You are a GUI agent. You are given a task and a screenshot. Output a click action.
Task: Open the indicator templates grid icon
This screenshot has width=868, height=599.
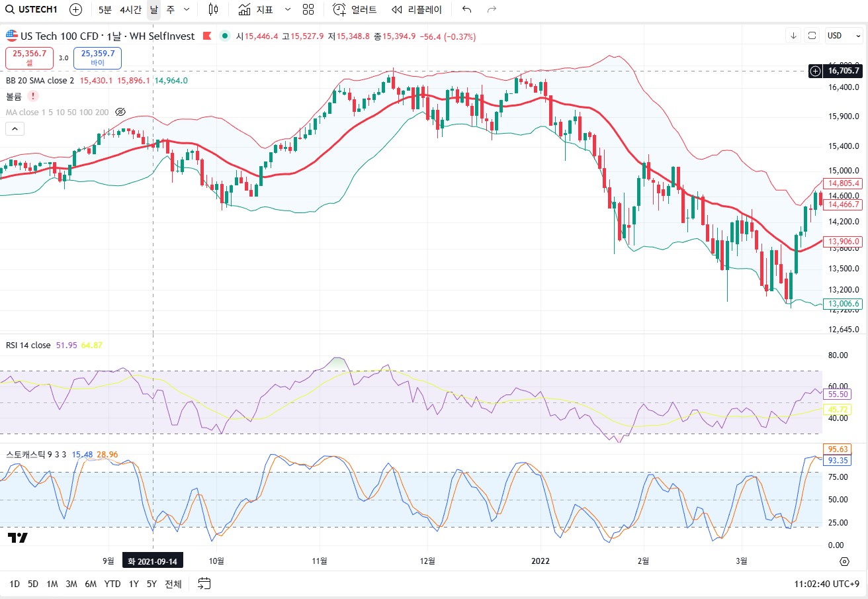pos(308,9)
